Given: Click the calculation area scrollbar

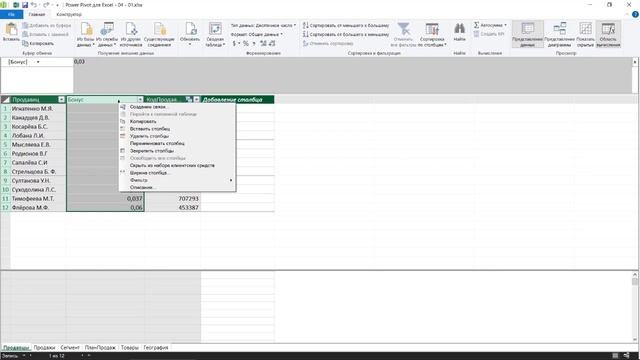Looking at the screenshot, I should (x=635, y=307).
